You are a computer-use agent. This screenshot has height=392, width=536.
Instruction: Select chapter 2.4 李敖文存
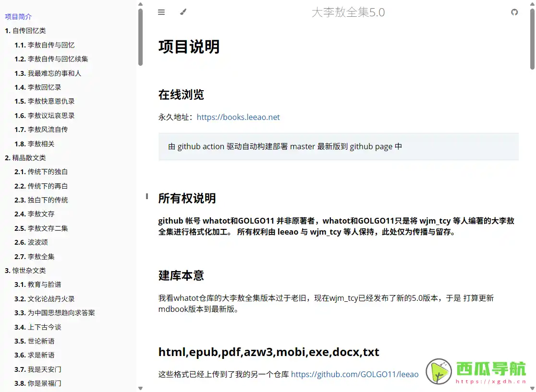tap(36, 214)
